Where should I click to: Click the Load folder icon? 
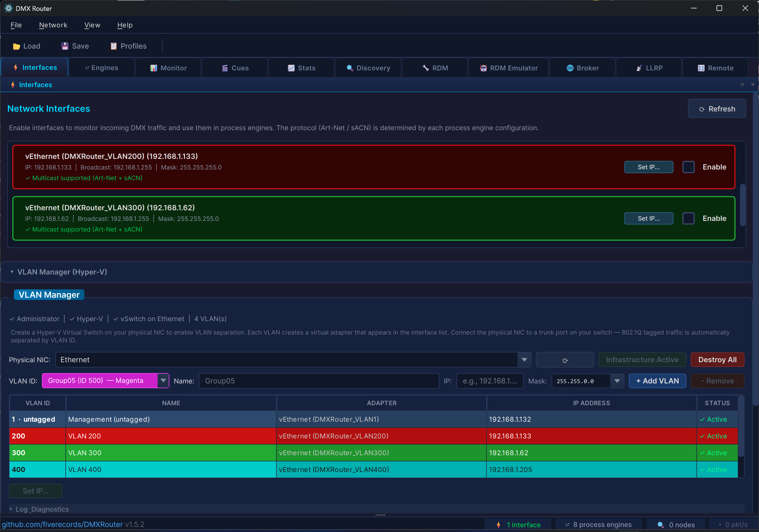[x=16, y=46]
